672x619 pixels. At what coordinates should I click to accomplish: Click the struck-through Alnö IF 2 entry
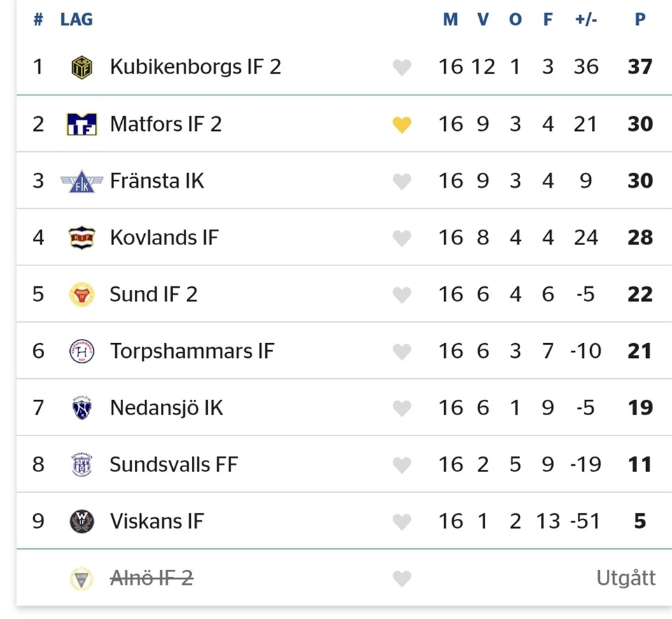click(151, 578)
